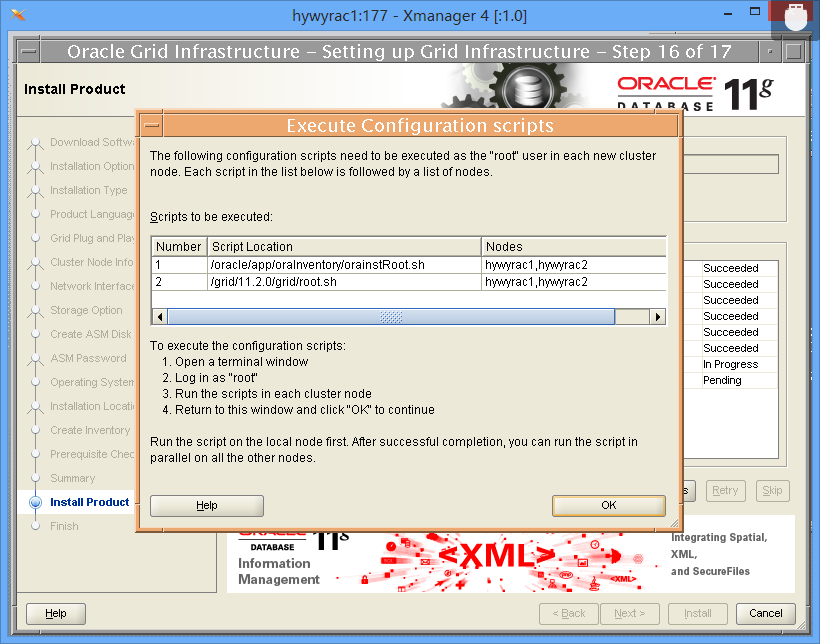Image resolution: width=820 pixels, height=644 pixels.
Task: Click the installer window maximize box button
Action: point(793,51)
